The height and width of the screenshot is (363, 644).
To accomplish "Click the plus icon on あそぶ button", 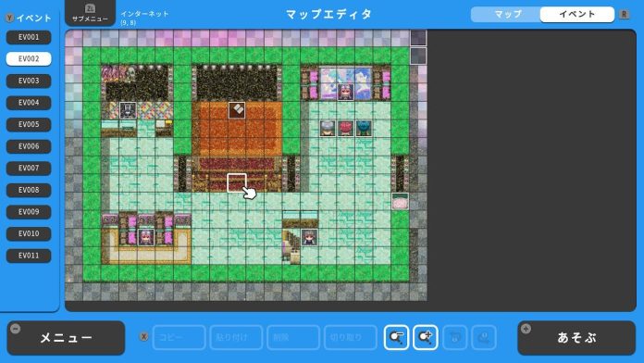I will coord(526,329).
